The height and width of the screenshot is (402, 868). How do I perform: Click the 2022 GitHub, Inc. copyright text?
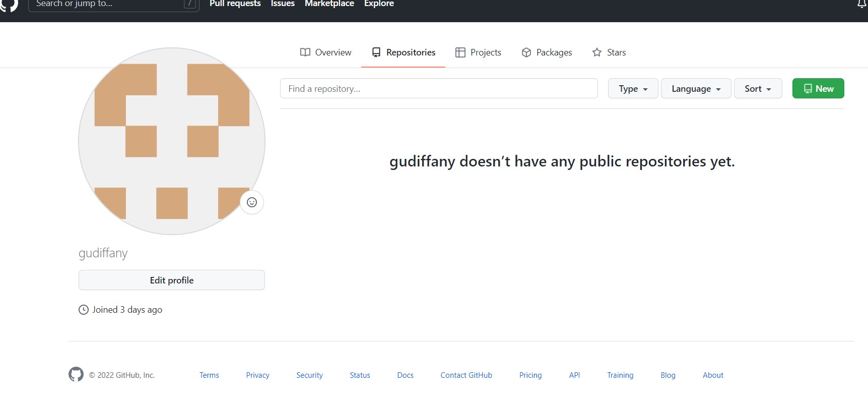122,375
